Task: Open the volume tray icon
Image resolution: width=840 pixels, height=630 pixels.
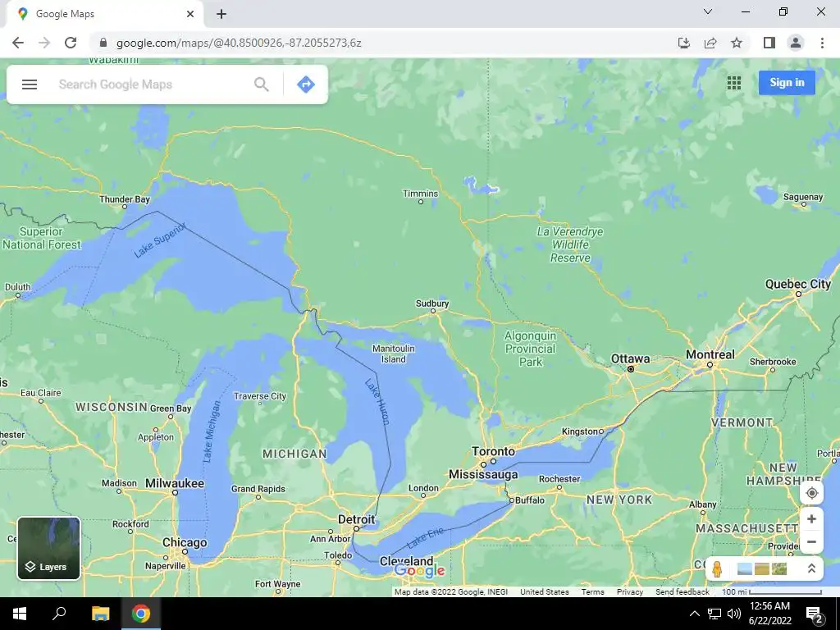Action: point(734,614)
